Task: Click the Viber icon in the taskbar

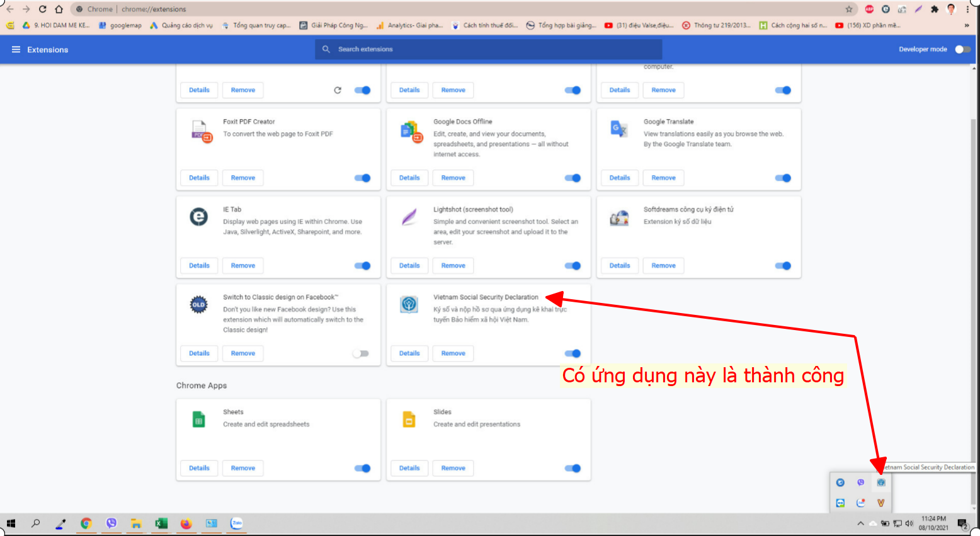Action: tap(111, 523)
